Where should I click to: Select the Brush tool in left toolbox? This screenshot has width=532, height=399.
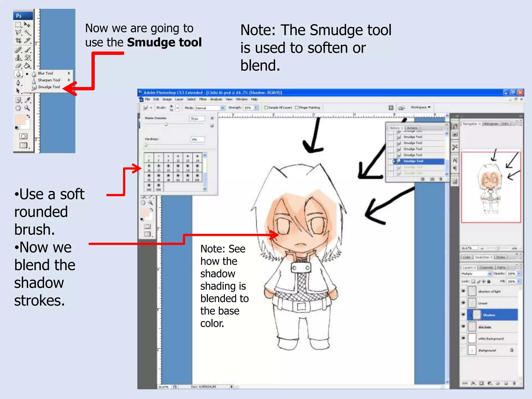pyautogui.click(x=27, y=50)
